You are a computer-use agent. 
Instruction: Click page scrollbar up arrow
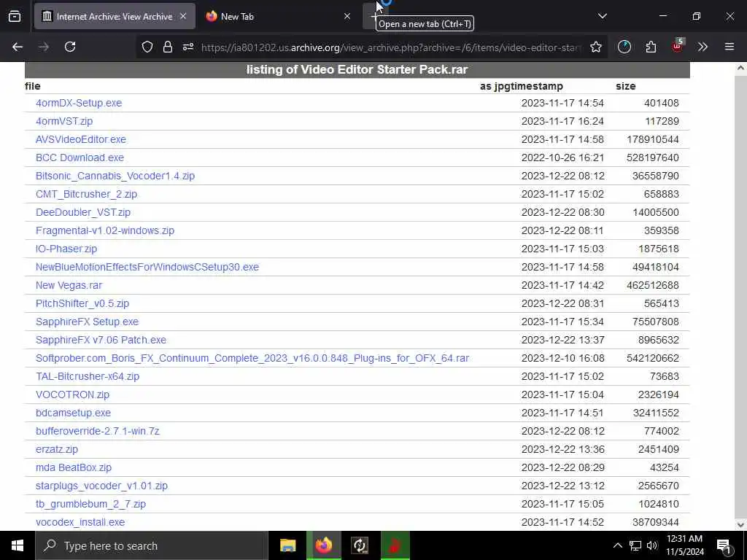coord(740,68)
